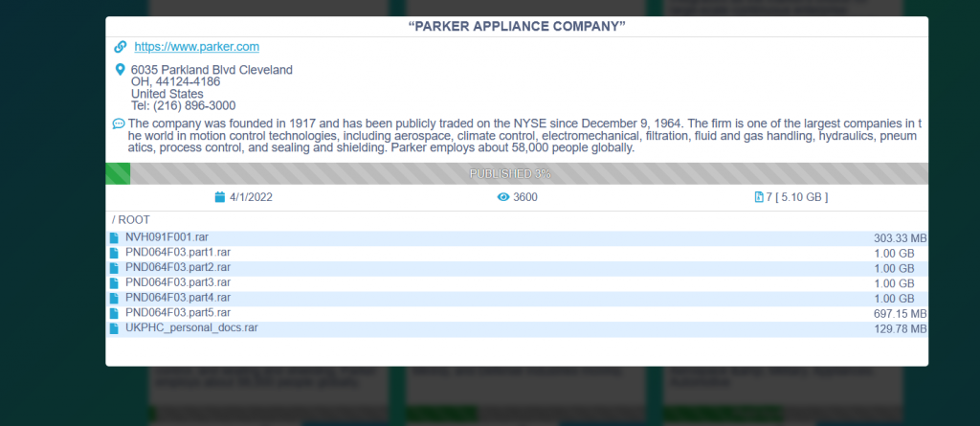
Task: Click the file icon for PND064F03.part2.rar
Action: point(114,268)
